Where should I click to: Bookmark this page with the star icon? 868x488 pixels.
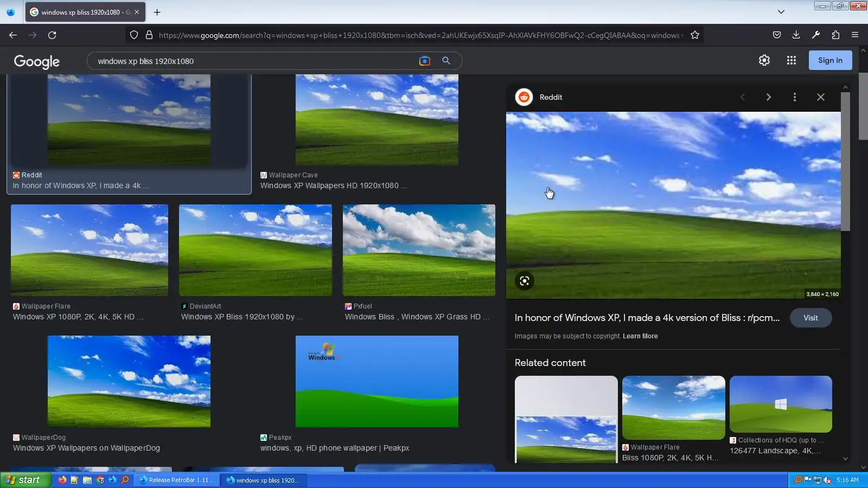695,35
